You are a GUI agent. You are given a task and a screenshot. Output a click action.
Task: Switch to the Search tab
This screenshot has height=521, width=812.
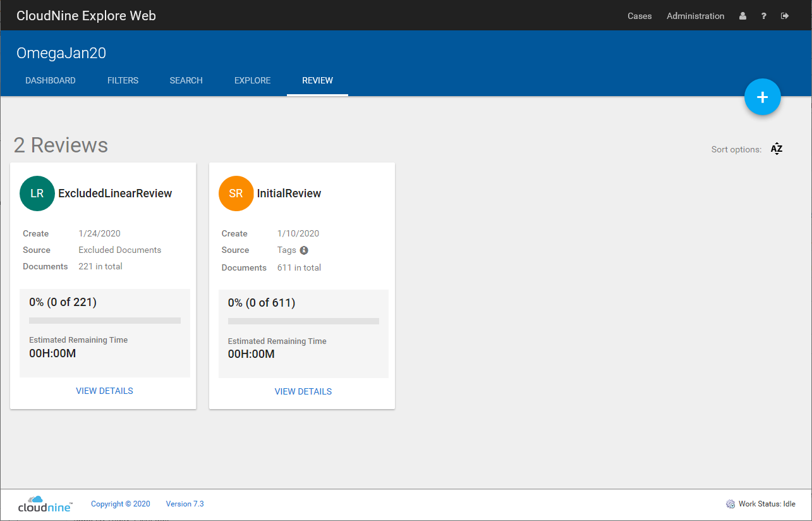click(186, 80)
